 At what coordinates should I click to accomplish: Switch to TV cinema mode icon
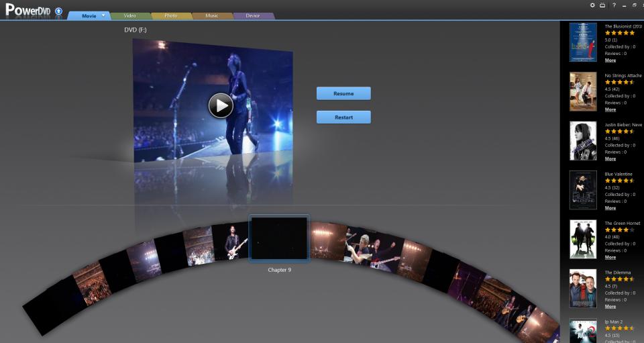click(x=602, y=5)
